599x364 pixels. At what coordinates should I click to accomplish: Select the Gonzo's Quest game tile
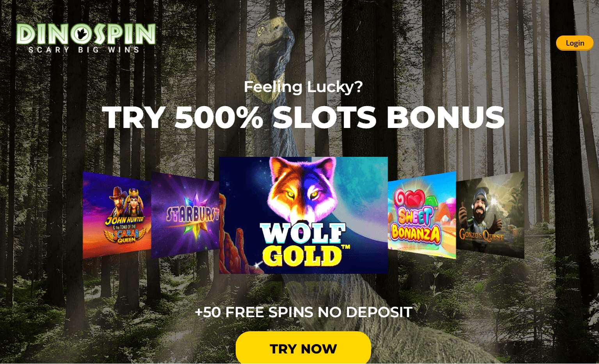pyautogui.click(x=490, y=215)
